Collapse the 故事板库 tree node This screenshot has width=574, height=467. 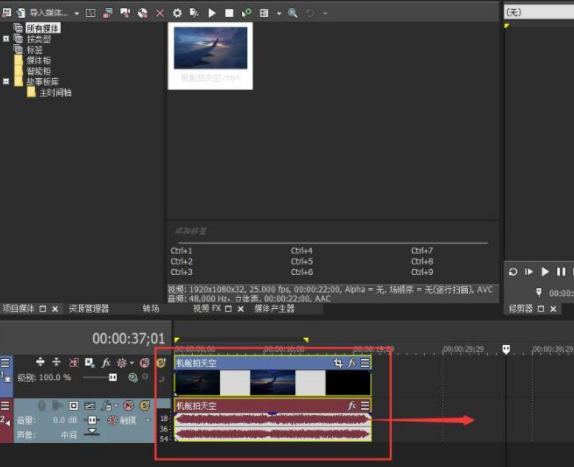(6, 81)
